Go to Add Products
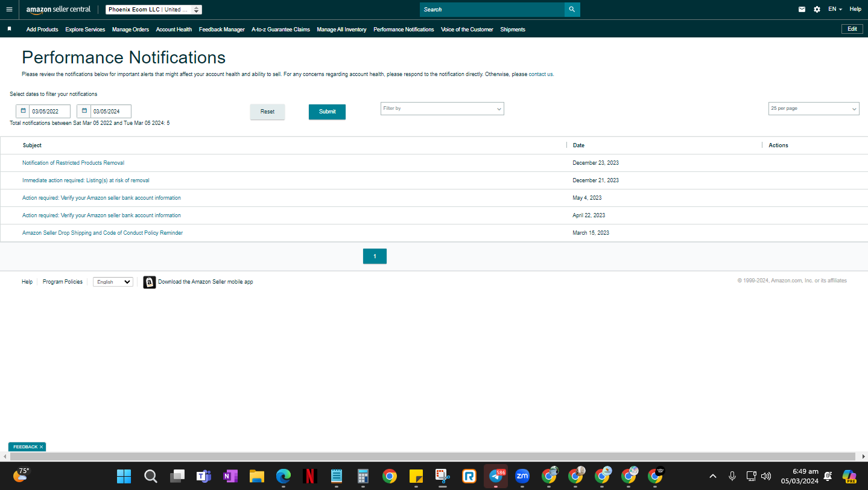This screenshot has height=490, width=868. pos(42,30)
